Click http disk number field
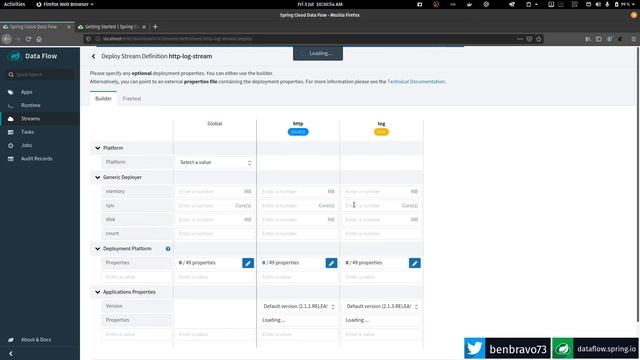The height and width of the screenshot is (360, 640). tap(298, 220)
